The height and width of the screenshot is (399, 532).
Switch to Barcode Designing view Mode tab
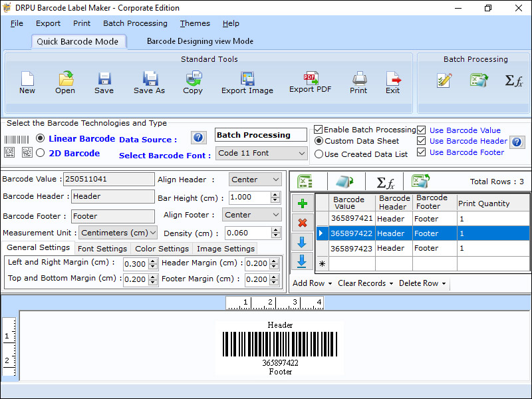pos(200,41)
